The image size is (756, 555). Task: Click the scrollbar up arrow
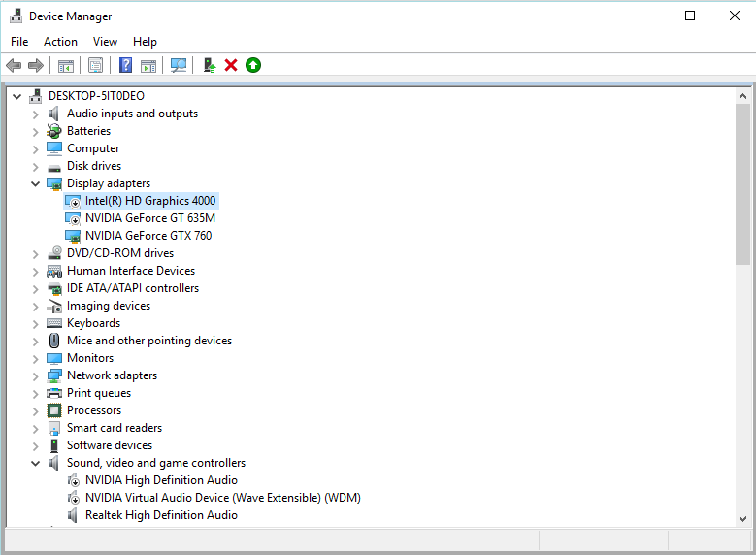point(742,96)
